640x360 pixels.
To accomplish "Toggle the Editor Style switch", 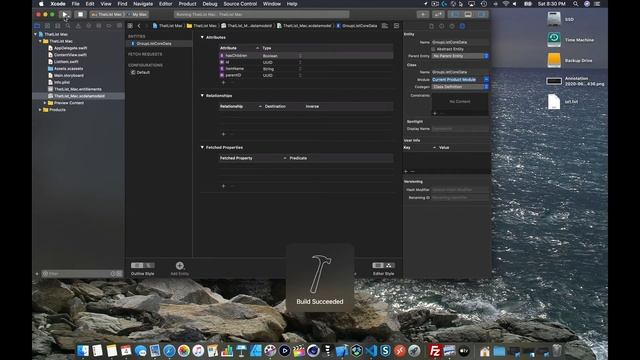I will pos(383,265).
